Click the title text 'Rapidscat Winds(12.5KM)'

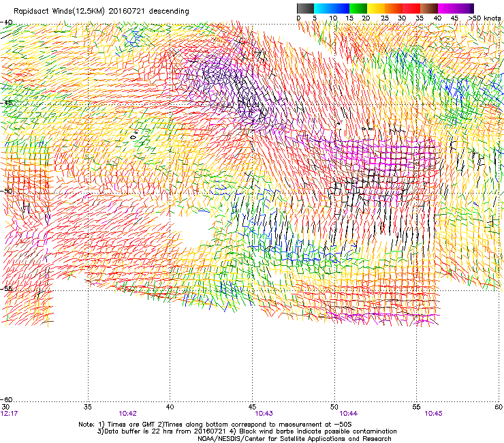click(x=59, y=12)
